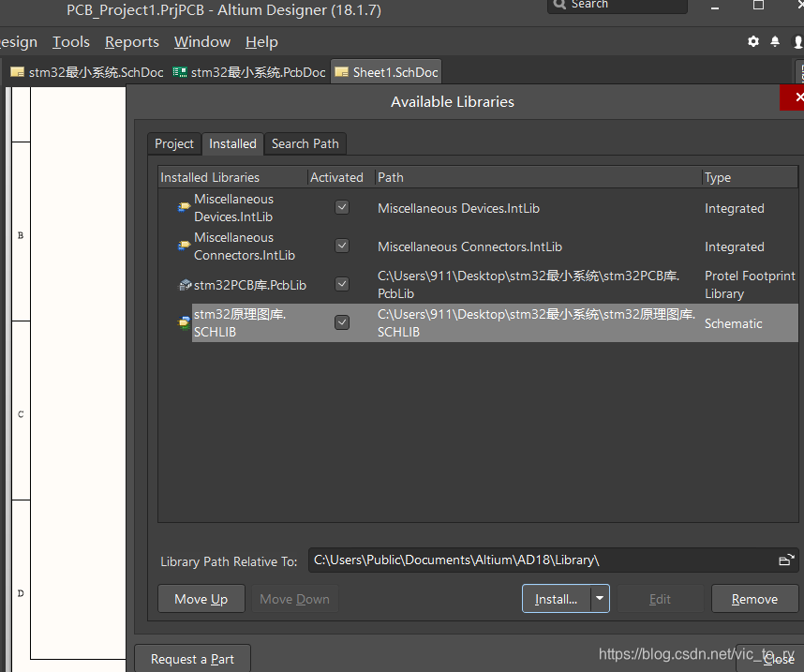Image resolution: width=804 pixels, height=672 pixels.
Task: Open the notifications bell icon
Action: (x=775, y=41)
